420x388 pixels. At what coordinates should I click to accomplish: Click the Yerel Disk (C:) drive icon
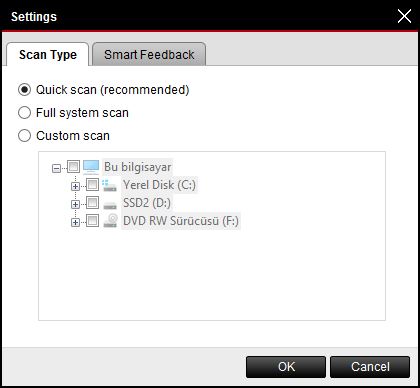tap(110, 185)
